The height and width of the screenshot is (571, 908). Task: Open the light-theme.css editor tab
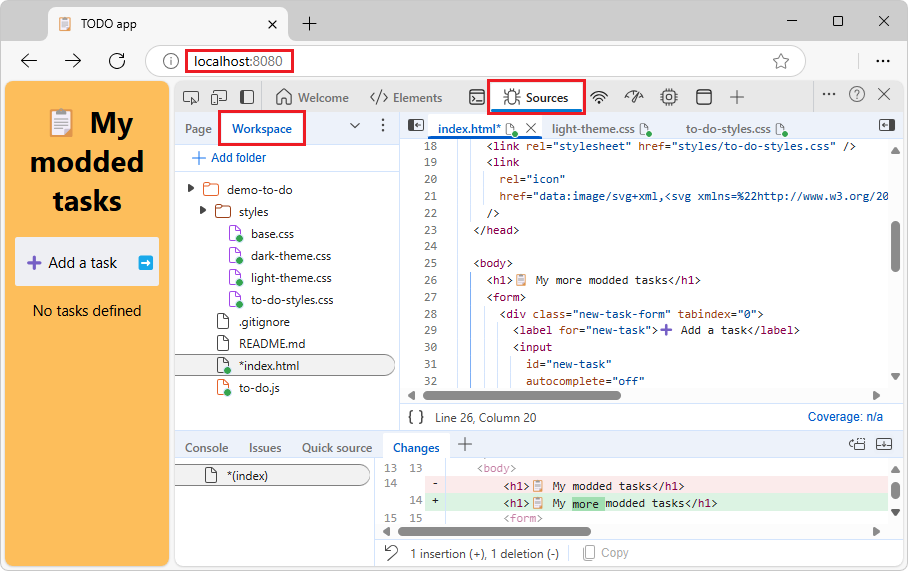(593, 129)
